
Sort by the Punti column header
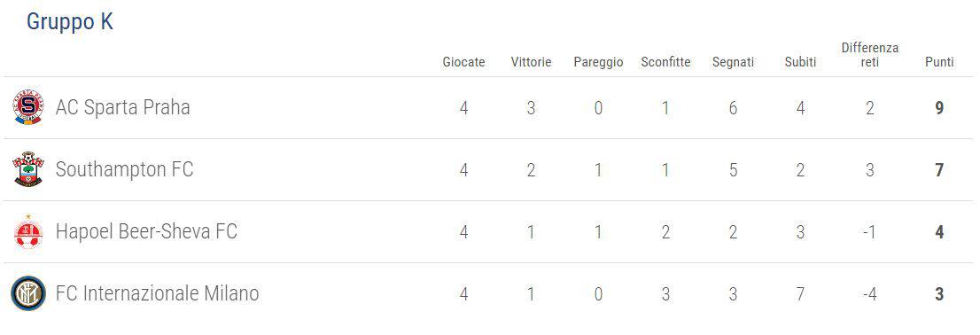click(939, 63)
